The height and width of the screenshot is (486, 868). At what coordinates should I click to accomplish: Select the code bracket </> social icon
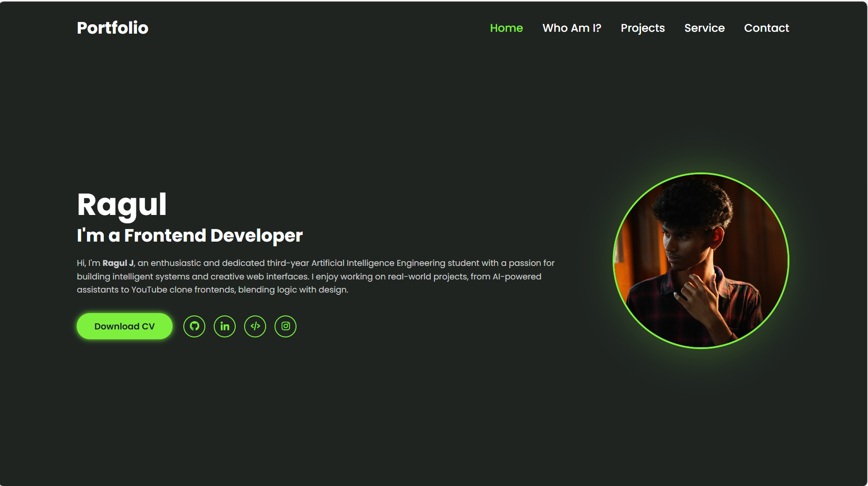pyautogui.click(x=255, y=326)
